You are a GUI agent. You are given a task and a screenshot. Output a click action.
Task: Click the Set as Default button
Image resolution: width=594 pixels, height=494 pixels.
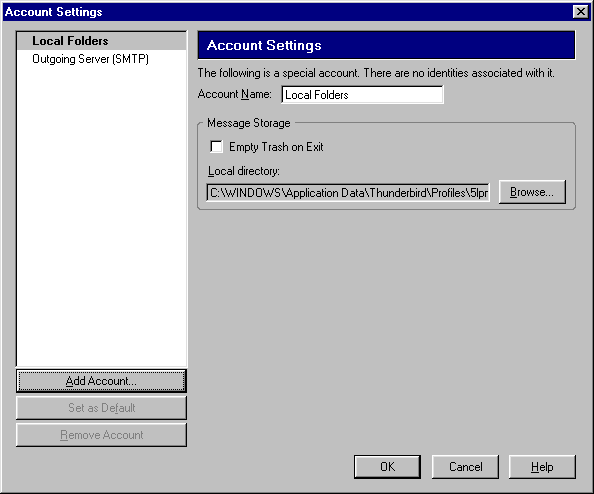(x=101, y=408)
